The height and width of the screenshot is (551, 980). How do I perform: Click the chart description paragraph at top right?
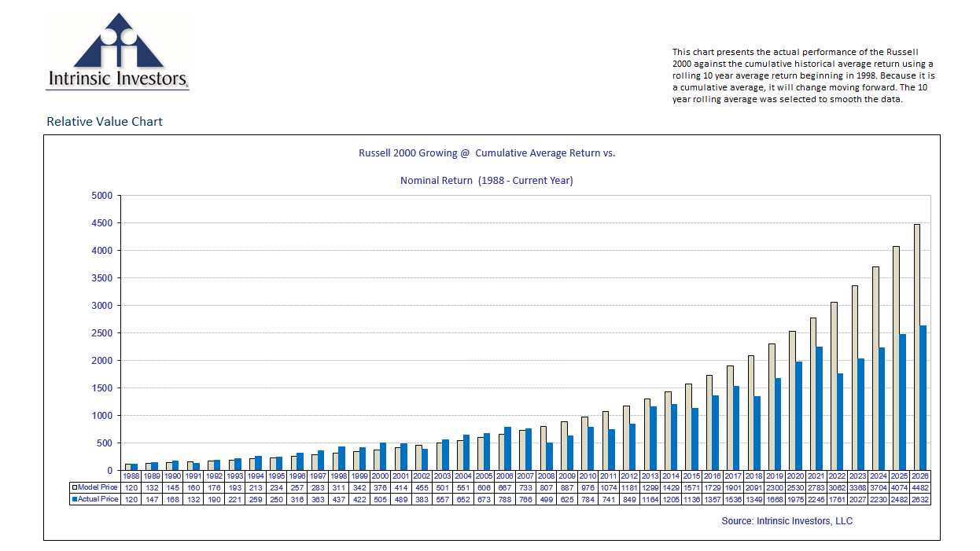tap(803, 75)
